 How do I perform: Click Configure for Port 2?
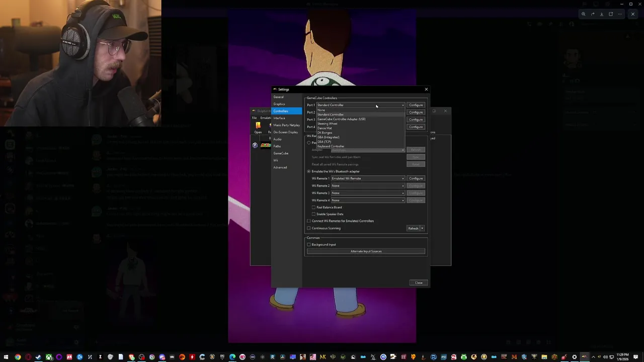click(416, 112)
